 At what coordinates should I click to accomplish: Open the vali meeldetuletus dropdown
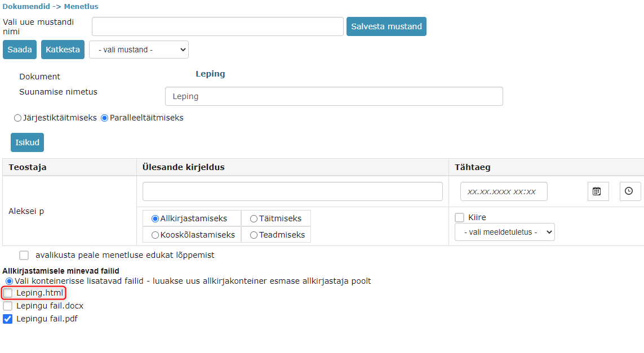pyautogui.click(x=505, y=232)
